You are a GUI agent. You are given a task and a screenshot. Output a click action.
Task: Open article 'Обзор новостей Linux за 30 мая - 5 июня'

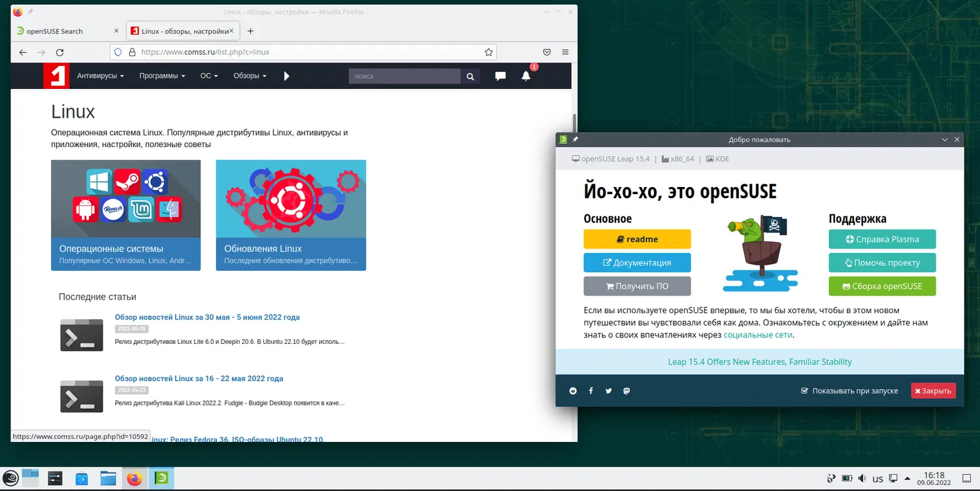click(x=207, y=317)
